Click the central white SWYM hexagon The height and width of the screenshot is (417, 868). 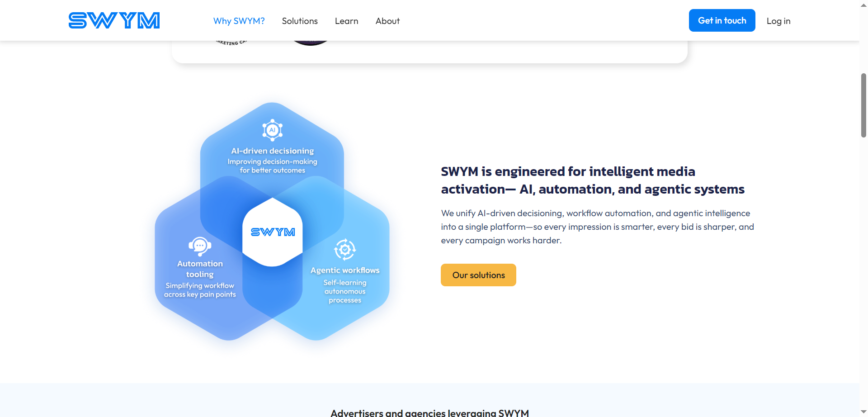point(272,232)
